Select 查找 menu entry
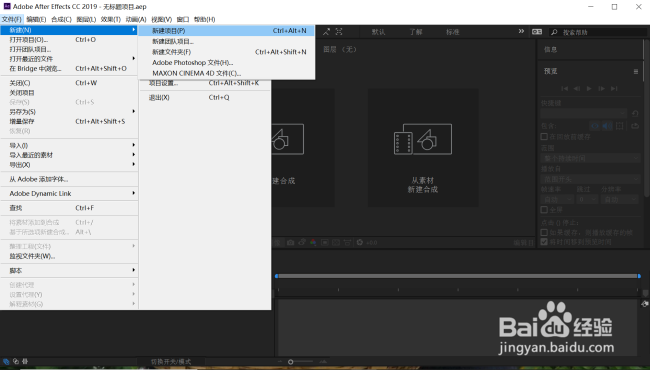650x370 pixels. (69, 208)
